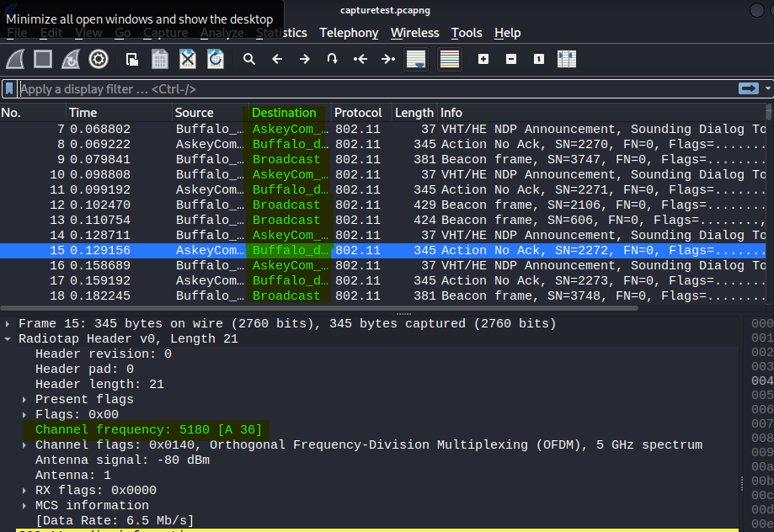Save this capture file from the toolbar
Screen dimensions: 774x532
click(159, 59)
